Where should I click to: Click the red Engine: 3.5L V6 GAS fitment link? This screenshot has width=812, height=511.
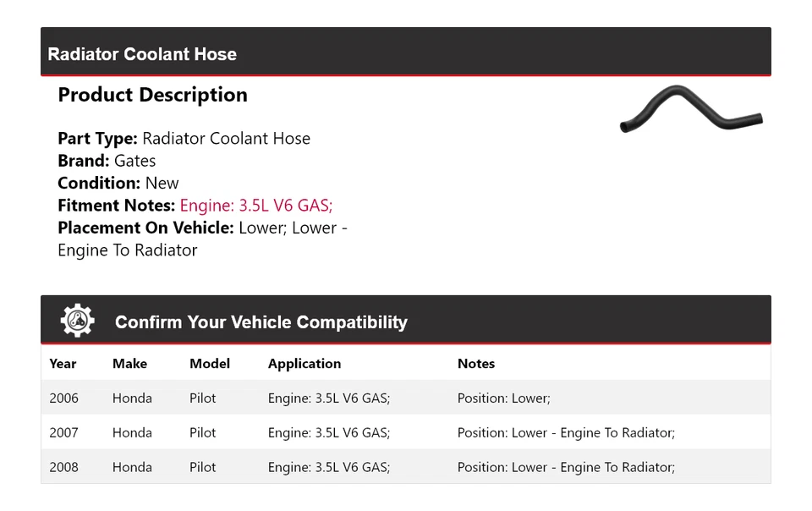pos(256,206)
